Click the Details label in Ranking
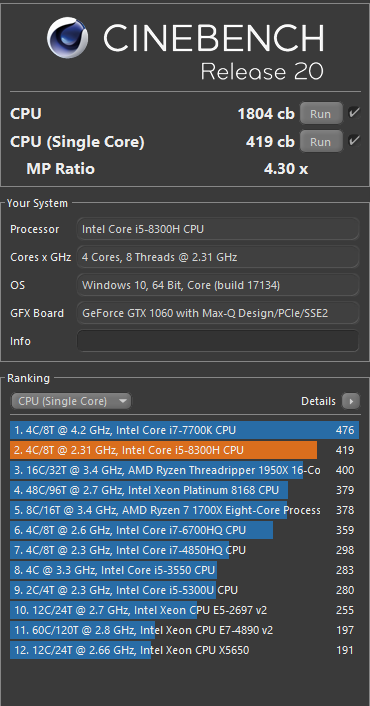Image resolution: width=370 pixels, height=706 pixels. tap(318, 401)
